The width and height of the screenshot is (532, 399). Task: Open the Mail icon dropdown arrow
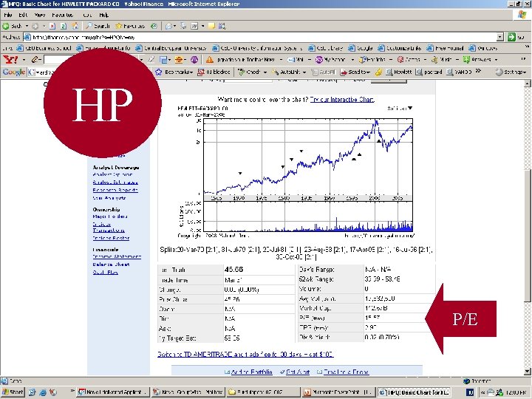point(175,26)
